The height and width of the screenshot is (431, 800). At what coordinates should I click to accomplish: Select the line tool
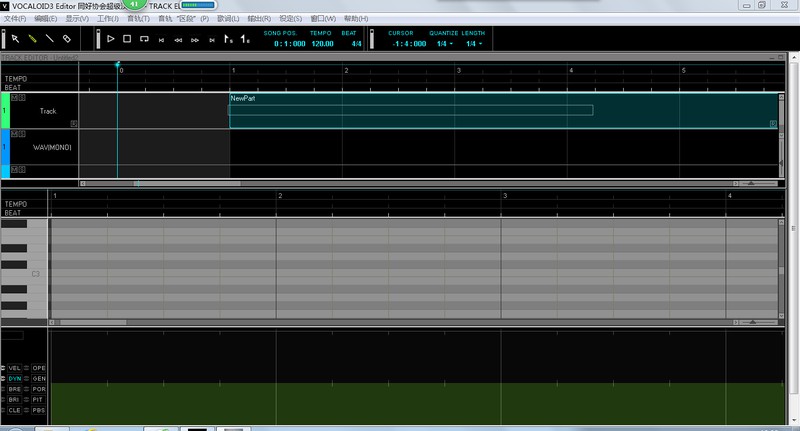(x=49, y=39)
